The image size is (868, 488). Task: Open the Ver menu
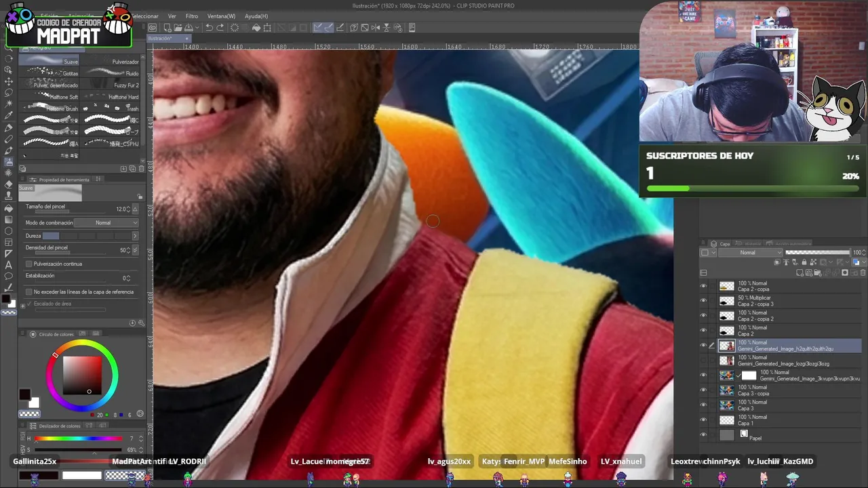172,16
